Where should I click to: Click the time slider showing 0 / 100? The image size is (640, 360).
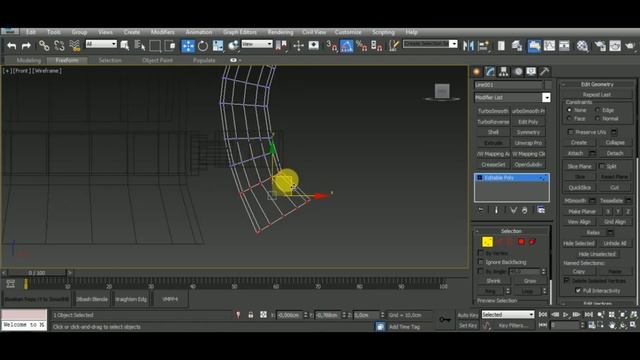37,272
